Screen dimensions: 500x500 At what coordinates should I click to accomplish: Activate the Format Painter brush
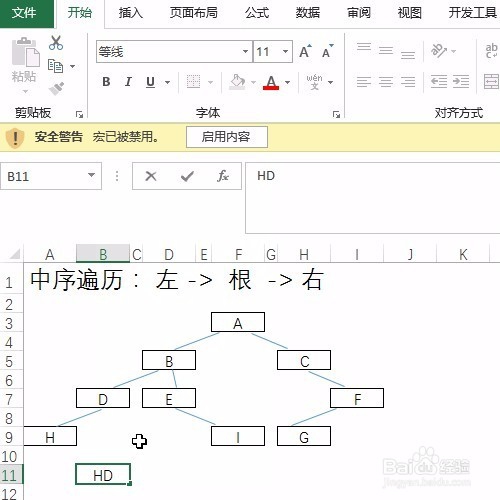pos(56,89)
